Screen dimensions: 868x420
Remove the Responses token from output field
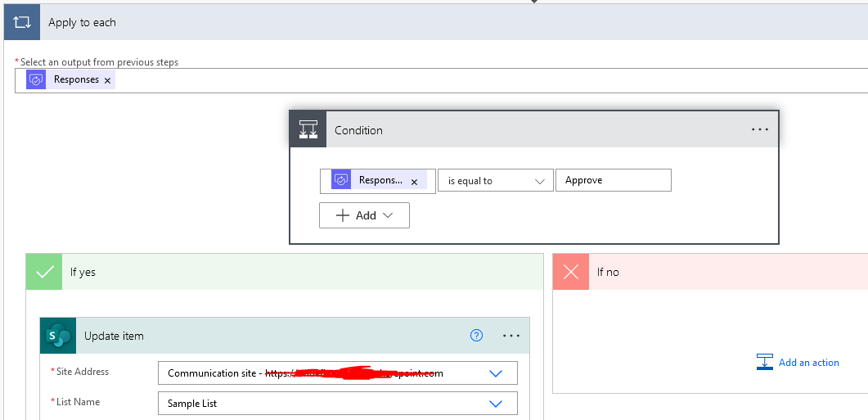[x=107, y=80]
